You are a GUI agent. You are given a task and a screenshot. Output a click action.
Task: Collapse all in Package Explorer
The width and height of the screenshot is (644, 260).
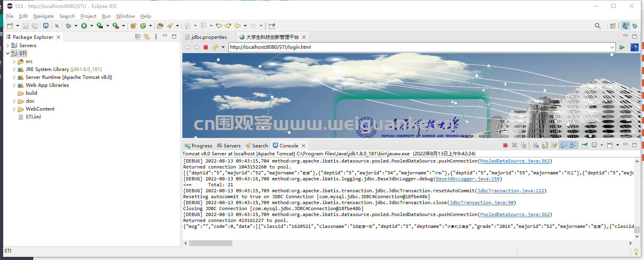click(138, 37)
